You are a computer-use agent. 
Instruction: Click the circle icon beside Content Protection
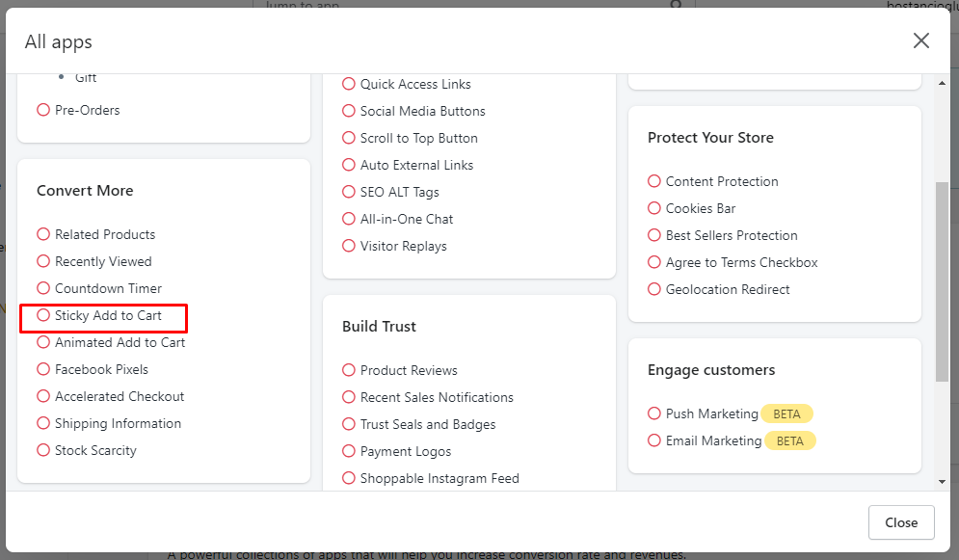pyautogui.click(x=654, y=181)
